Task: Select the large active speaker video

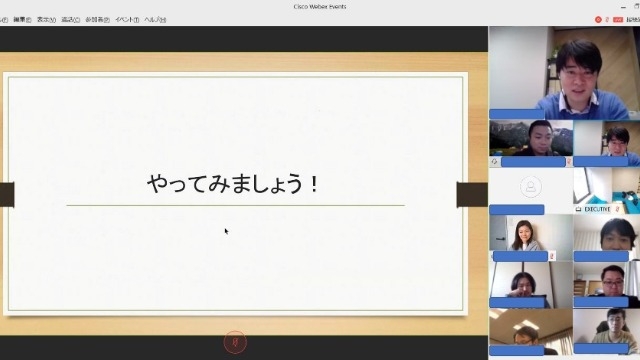Action: [x=564, y=73]
